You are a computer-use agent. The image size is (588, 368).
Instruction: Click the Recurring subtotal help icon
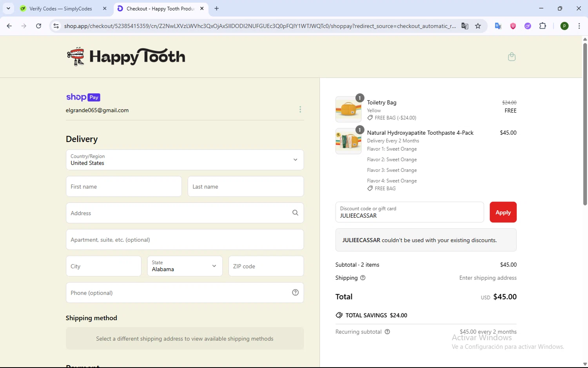pos(387,332)
